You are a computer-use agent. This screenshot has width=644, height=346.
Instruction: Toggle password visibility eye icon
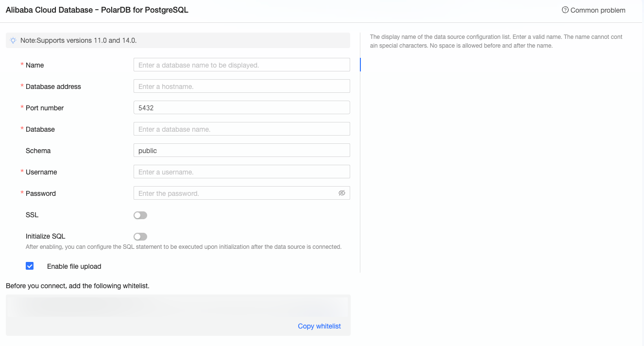point(342,193)
